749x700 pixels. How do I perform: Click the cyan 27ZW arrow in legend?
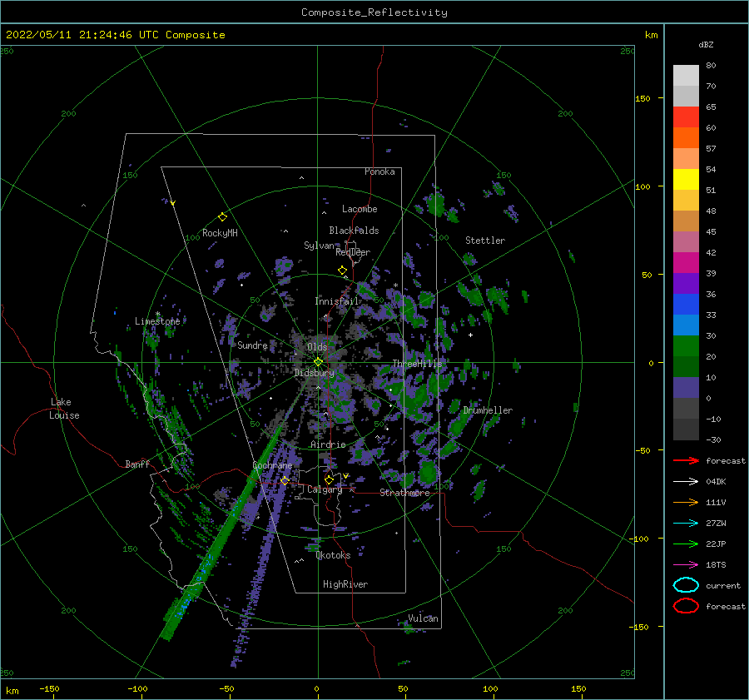(686, 524)
